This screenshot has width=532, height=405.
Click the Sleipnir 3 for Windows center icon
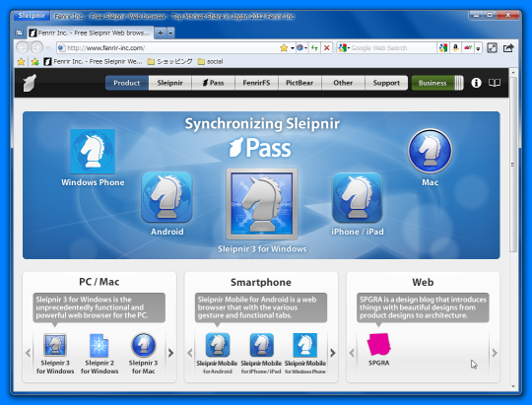[x=262, y=204]
